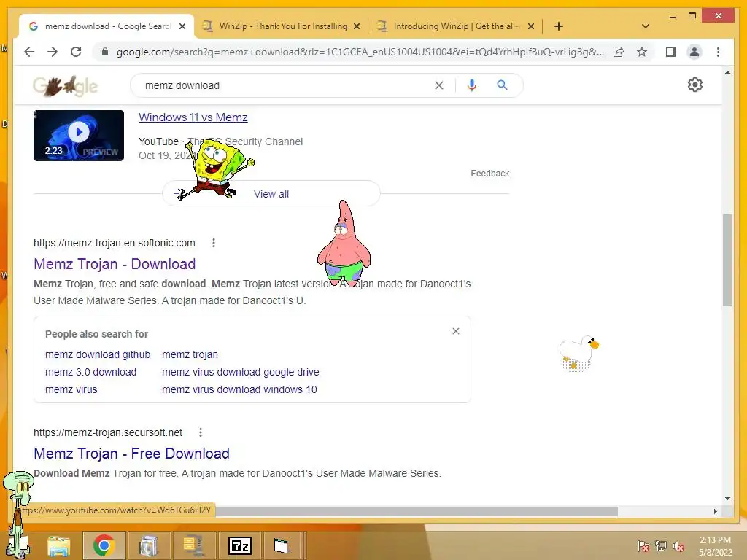Click the Google logo
This screenshot has width=747, height=560.
(65, 86)
